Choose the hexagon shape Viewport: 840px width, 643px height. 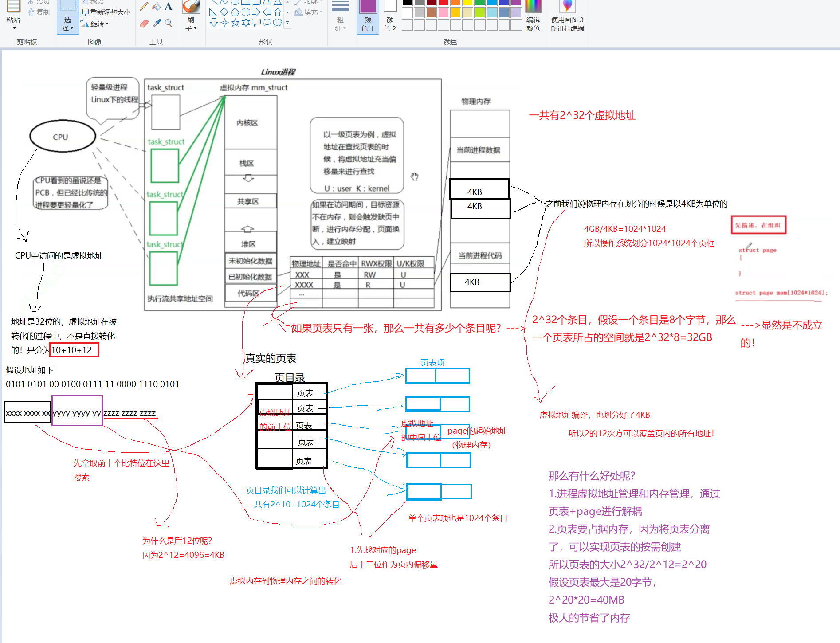245,12
